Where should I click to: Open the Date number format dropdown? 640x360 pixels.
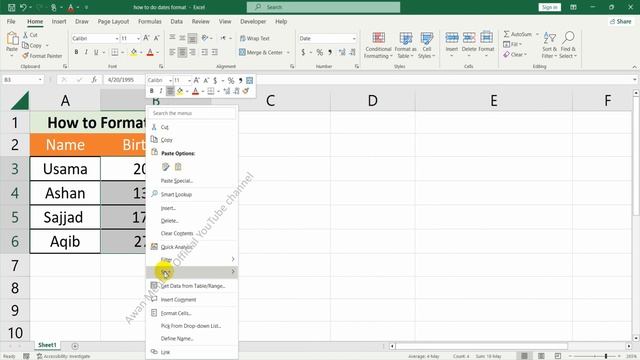click(x=354, y=38)
